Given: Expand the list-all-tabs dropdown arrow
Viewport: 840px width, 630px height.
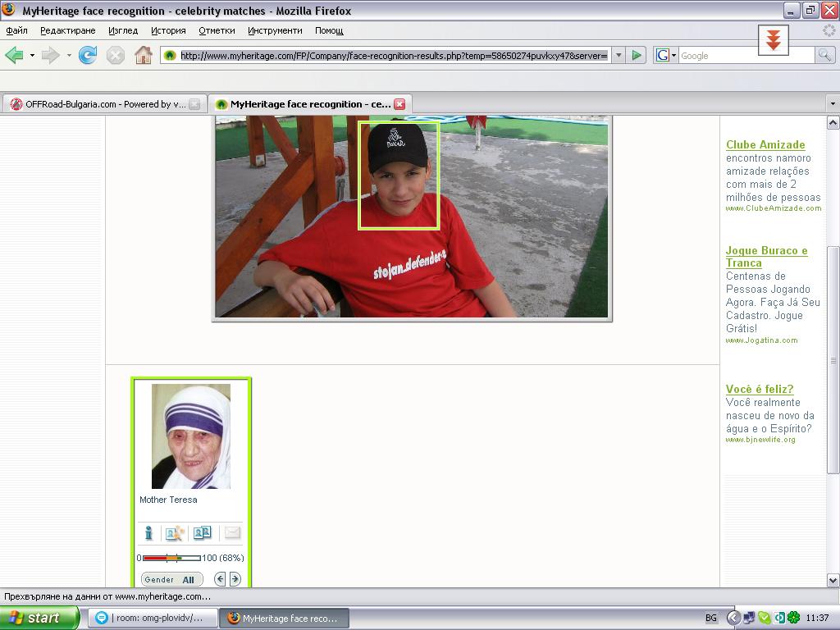Looking at the screenshot, I should [833, 104].
